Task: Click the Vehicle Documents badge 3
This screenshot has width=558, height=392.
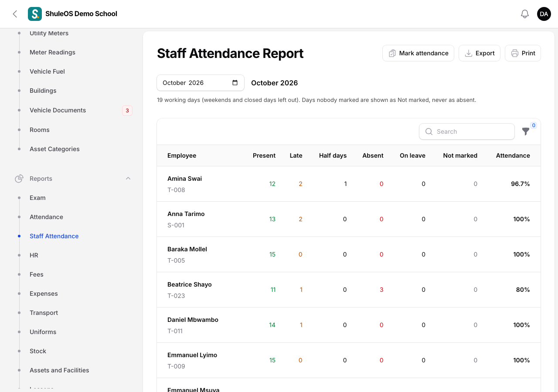Action: point(127,110)
